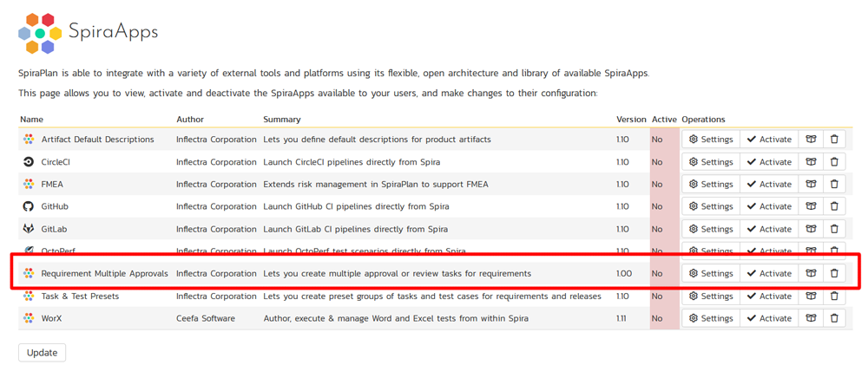Activate the GitHub SpiraApp

coord(769,207)
